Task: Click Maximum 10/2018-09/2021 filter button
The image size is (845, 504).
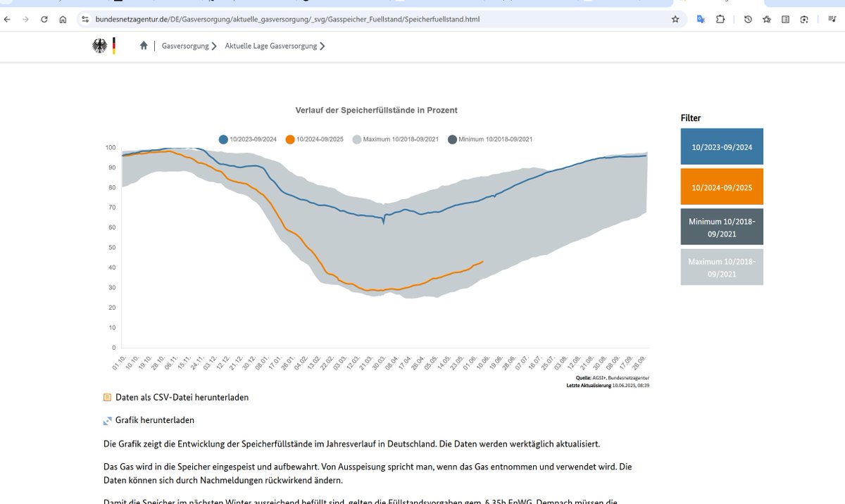Action: click(722, 267)
